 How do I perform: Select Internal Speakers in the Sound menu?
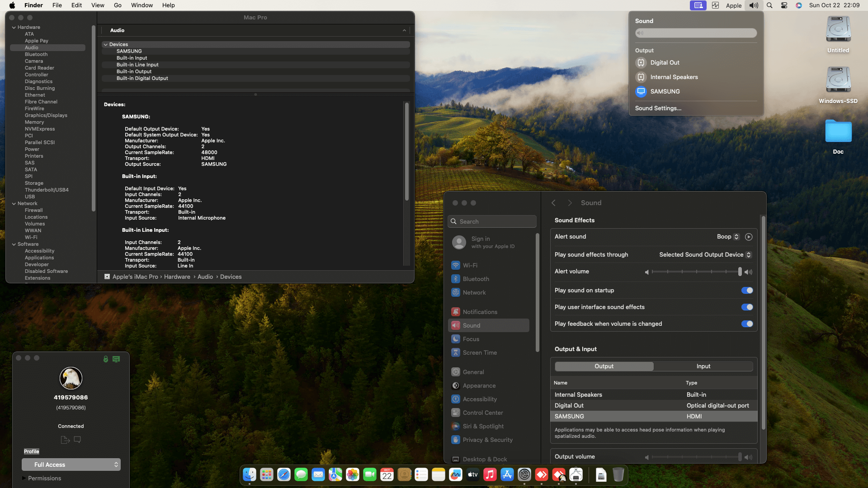(696, 77)
